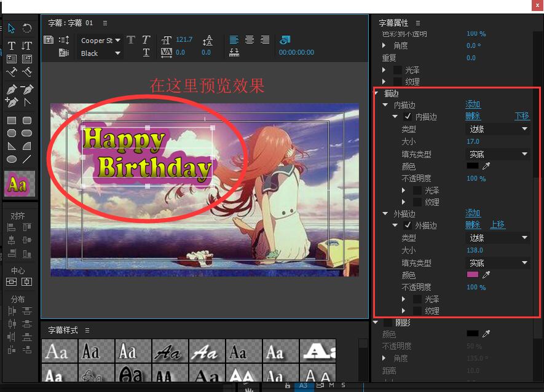Select the horizontal Type tool
544x392 pixels.
(x=12, y=46)
